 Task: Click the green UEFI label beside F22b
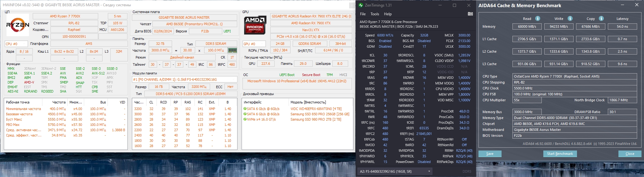tap(227, 31)
